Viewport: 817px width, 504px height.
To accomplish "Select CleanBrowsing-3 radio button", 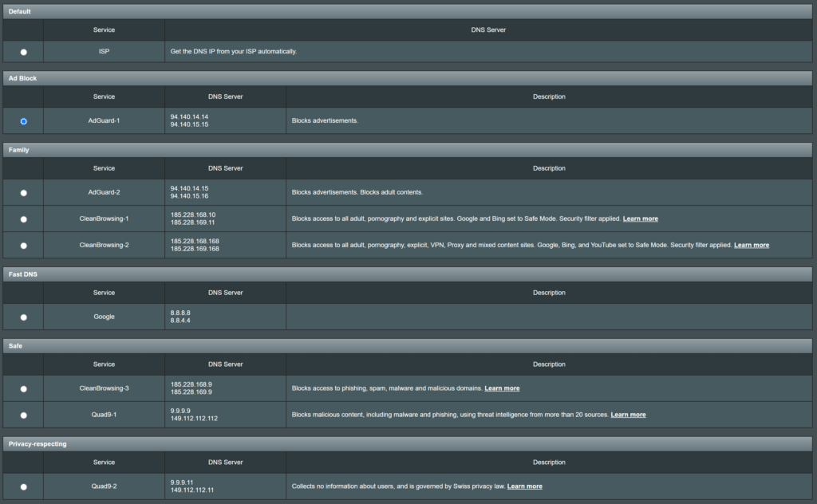I will point(23,389).
